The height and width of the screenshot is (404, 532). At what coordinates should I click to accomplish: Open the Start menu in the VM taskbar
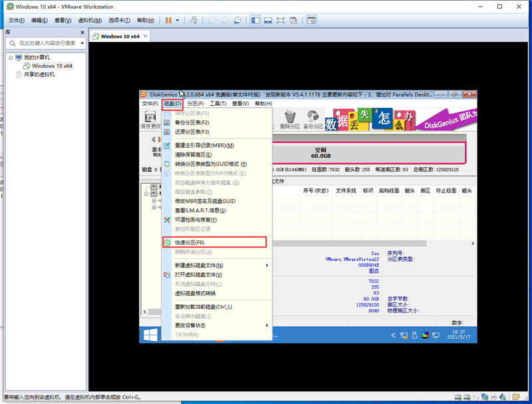tap(149, 335)
